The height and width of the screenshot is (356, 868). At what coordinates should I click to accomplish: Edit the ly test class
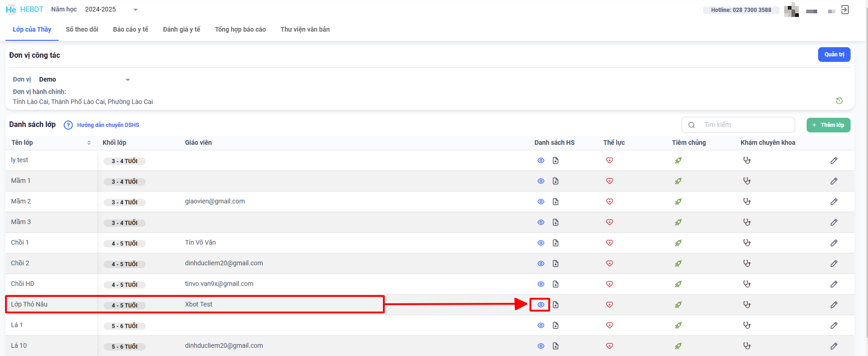tap(834, 160)
